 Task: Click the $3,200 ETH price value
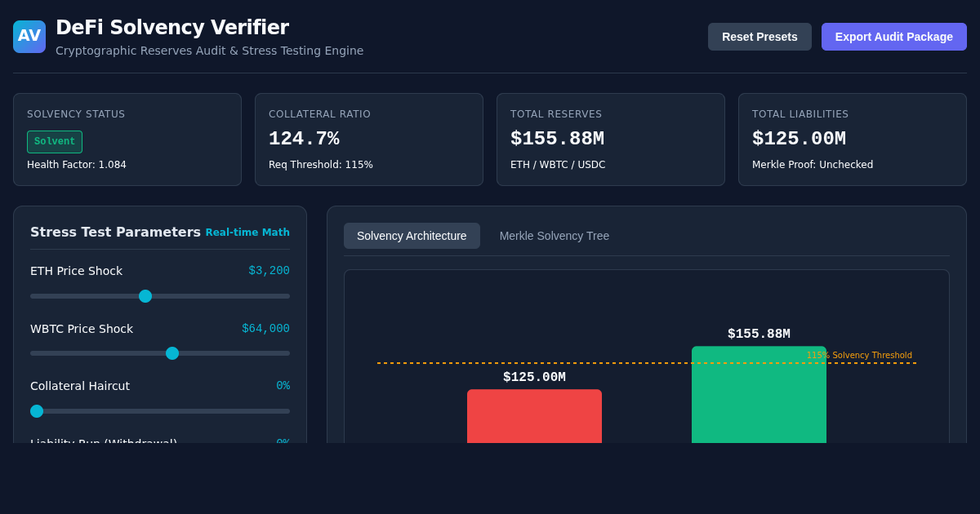click(269, 271)
